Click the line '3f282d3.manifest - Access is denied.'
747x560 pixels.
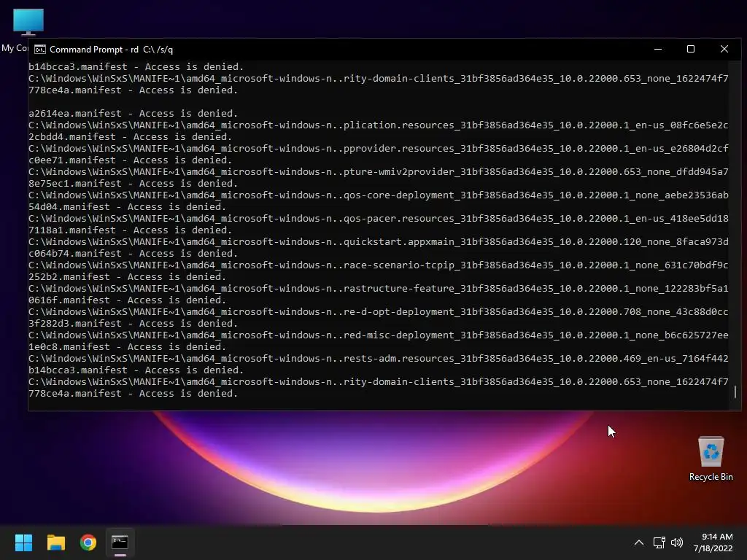point(133,323)
